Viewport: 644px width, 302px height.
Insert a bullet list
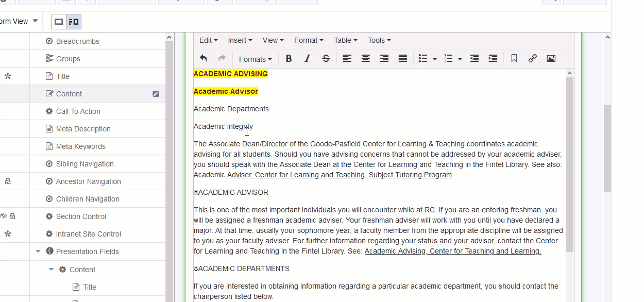pyautogui.click(x=423, y=59)
